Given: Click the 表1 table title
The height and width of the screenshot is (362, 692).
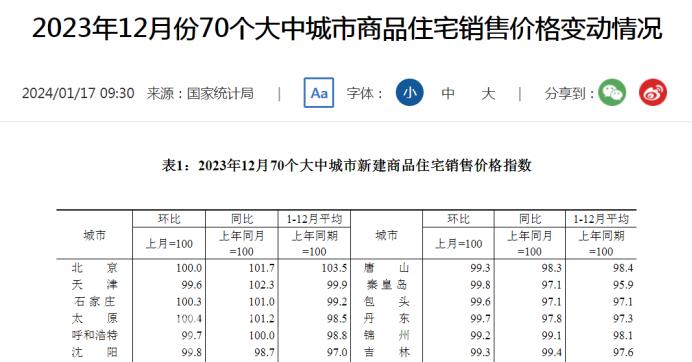Looking at the screenshot, I should pyautogui.click(x=347, y=166).
